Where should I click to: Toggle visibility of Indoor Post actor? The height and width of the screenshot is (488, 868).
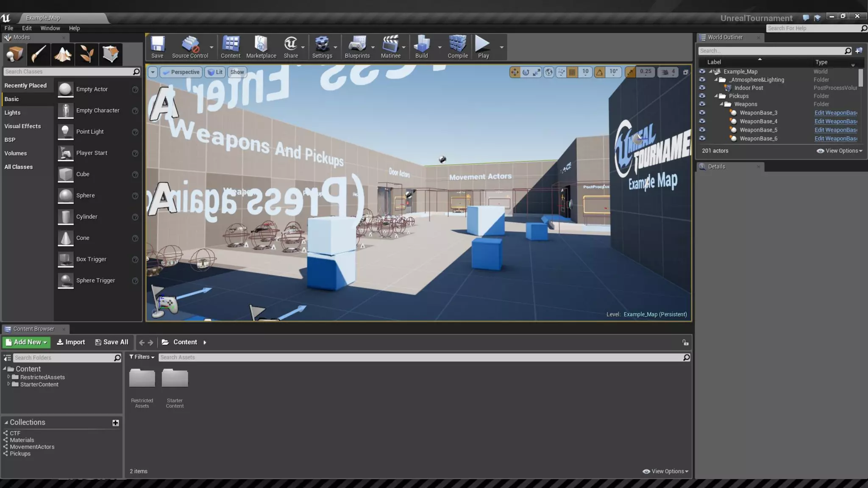click(702, 88)
